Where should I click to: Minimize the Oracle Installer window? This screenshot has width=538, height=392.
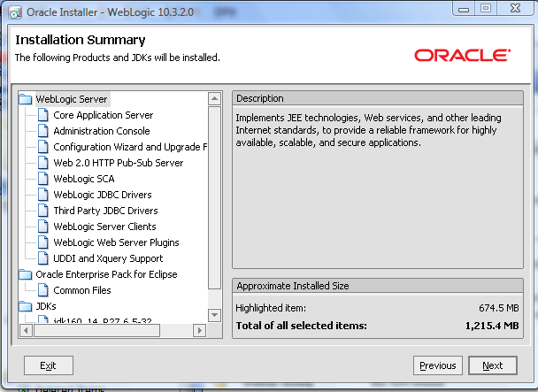tap(464, 9)
